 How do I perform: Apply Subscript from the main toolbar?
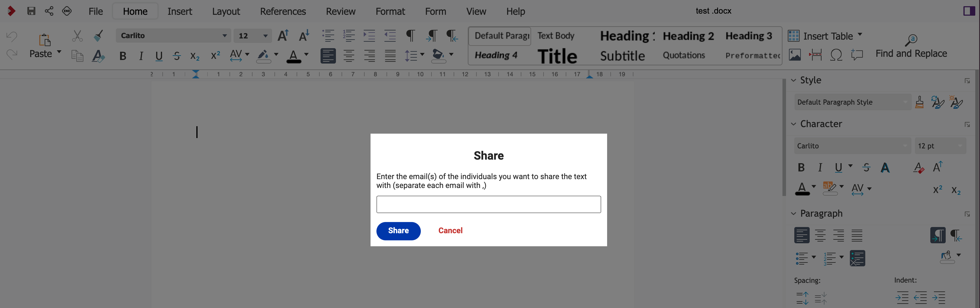click(195, 56)
